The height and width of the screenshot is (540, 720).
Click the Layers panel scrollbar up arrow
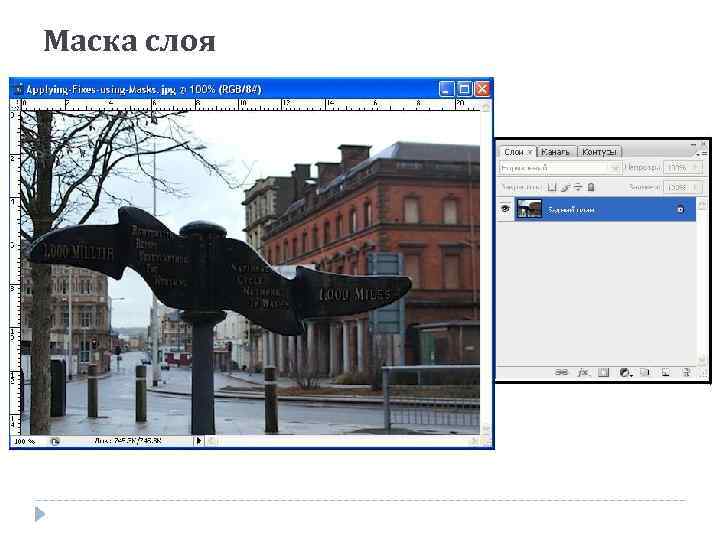click(x=702, y=204)
